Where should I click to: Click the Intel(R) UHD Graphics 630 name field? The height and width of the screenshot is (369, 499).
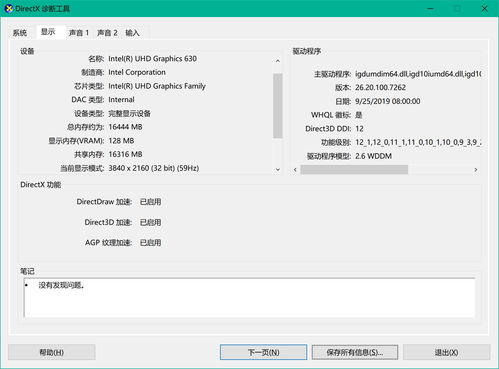[152, 59]
